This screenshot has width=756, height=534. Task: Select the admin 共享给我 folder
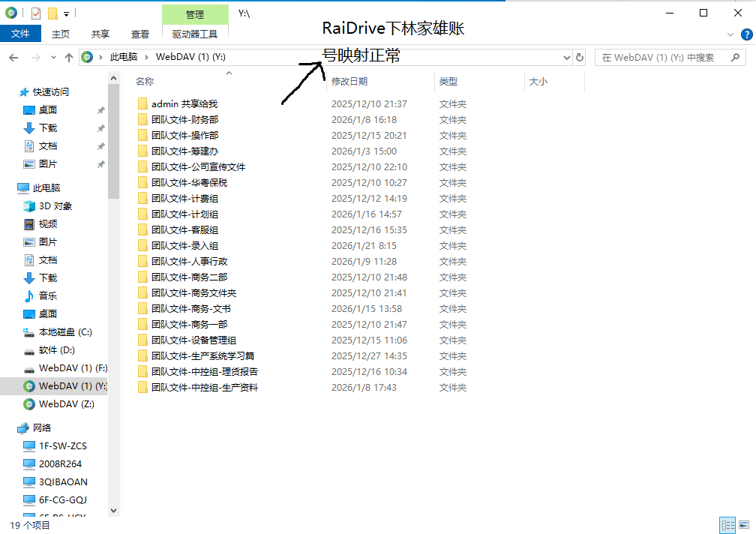pos(184,103)
